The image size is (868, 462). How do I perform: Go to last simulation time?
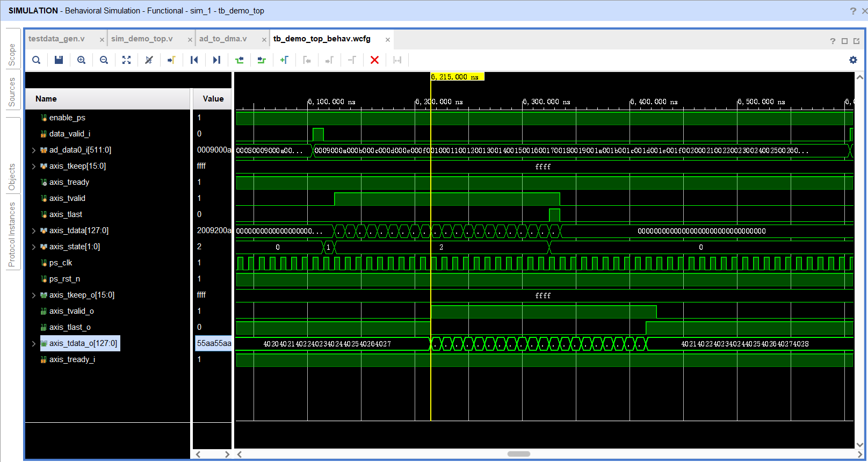click(216, 60)
